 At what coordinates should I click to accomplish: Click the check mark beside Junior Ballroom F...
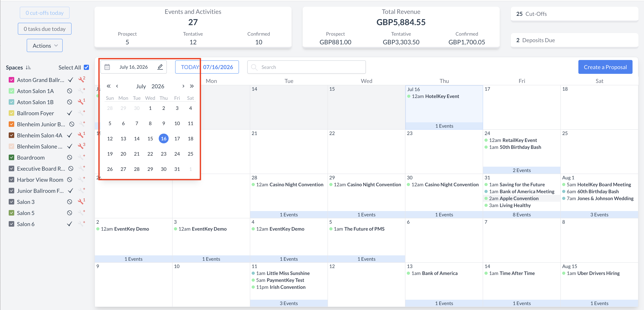70,191
